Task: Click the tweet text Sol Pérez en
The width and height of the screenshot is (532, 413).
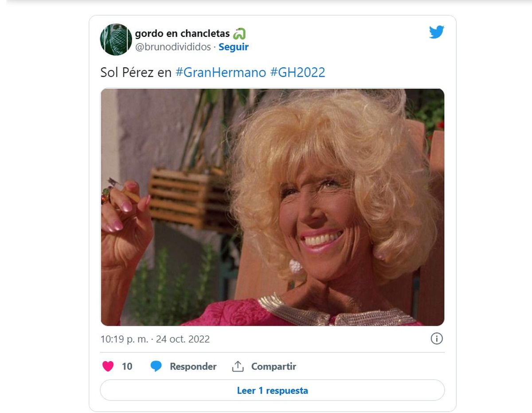Action: [x=136, y=72]
